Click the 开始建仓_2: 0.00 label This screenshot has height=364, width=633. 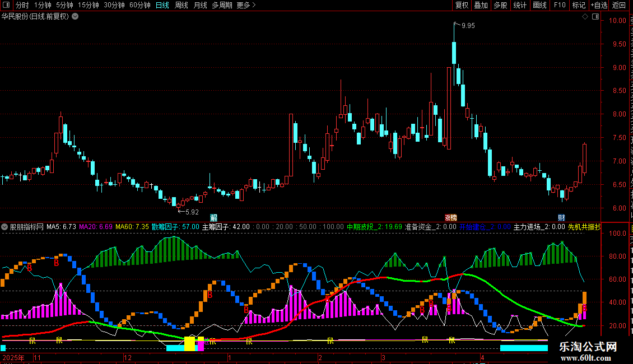coord(485,227)
